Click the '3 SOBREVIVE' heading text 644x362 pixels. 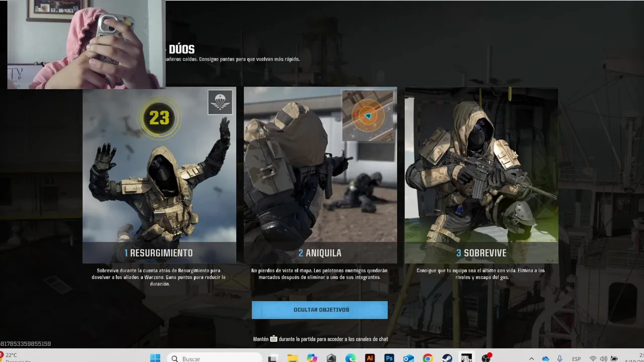481,253
